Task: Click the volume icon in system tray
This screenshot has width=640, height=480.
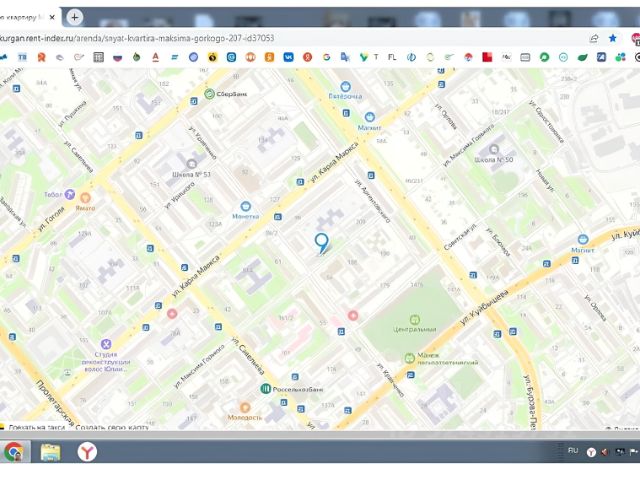Action: click(x=605, y=452)
